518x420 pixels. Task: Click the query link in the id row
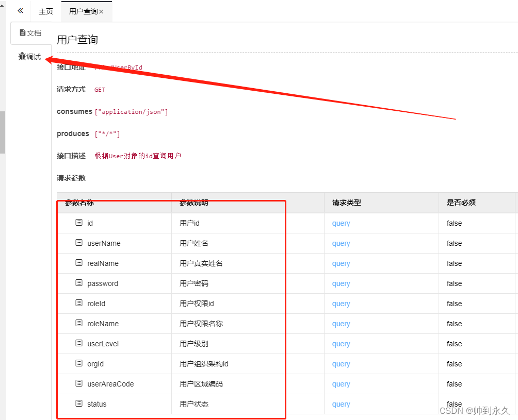(341, 223)
